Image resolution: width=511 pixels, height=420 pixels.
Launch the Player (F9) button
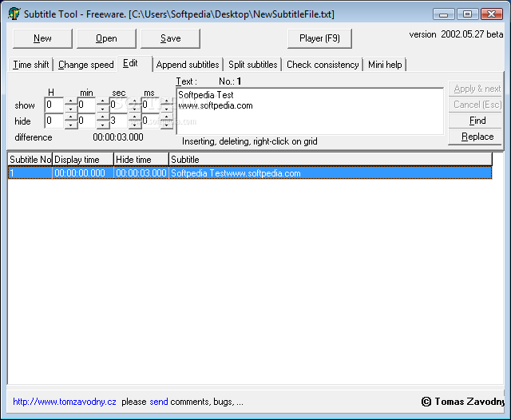pyautogui.click(x=319, y=38)
